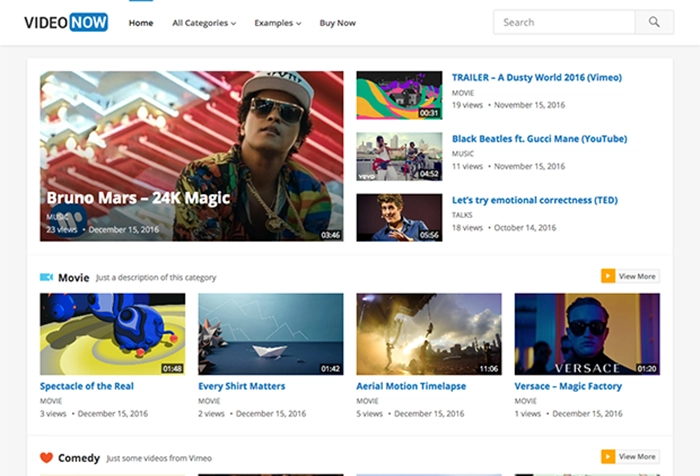Click orange play icon beside Comedy View More
This screenshot has height=476, width=700.
pos(607,457)
